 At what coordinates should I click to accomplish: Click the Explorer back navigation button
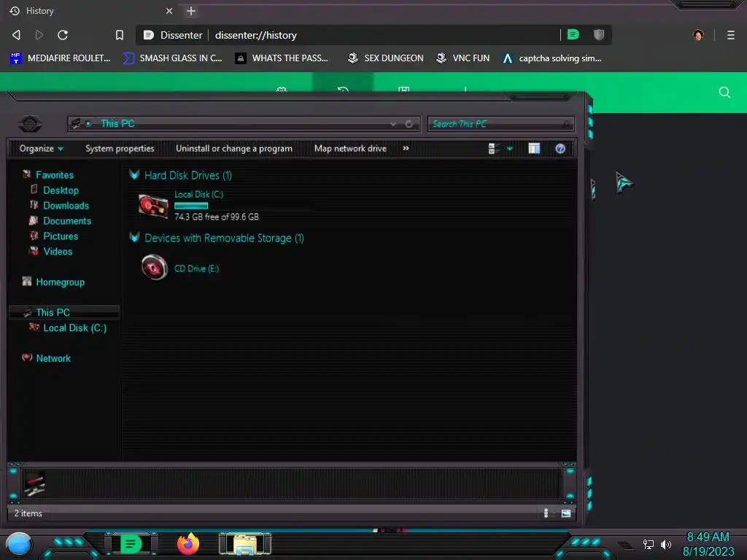tap(30, 124)
